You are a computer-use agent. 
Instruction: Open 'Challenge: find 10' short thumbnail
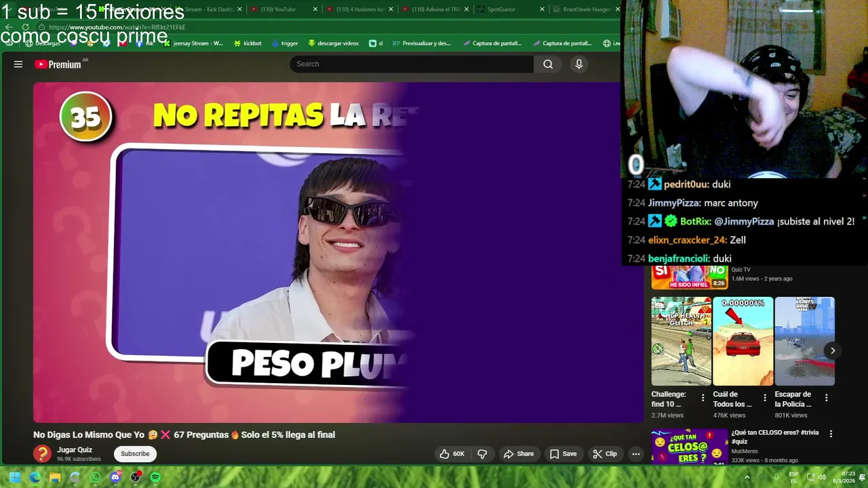(681, 342)
